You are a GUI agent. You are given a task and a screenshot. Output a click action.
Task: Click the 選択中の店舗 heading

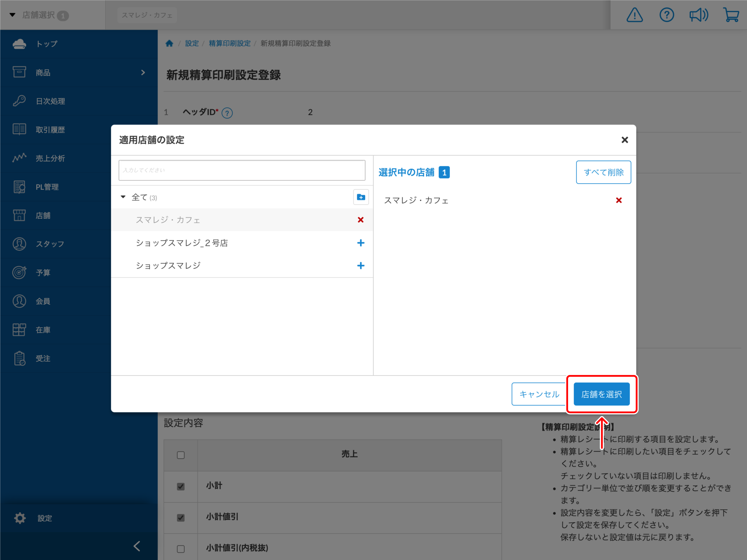coord(406,172)
